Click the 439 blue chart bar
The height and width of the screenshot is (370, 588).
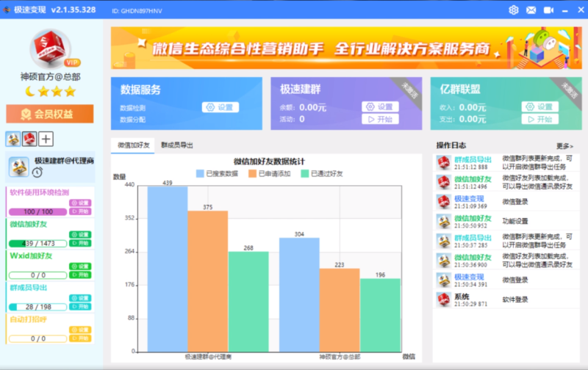click(x=168, y=269)
